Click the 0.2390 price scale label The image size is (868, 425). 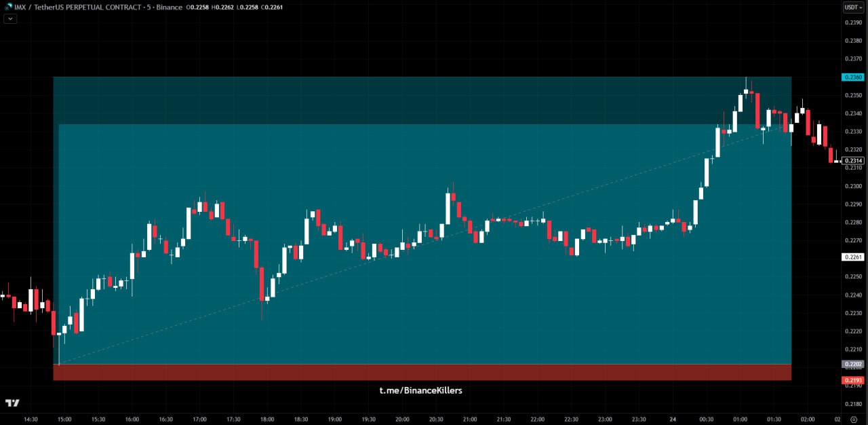pyautogui.click(x=852, y=22)
